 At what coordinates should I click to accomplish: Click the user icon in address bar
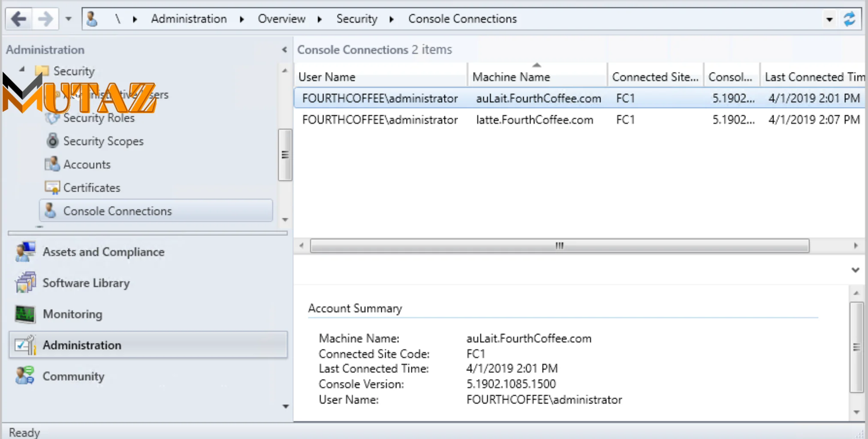[92, 19]
